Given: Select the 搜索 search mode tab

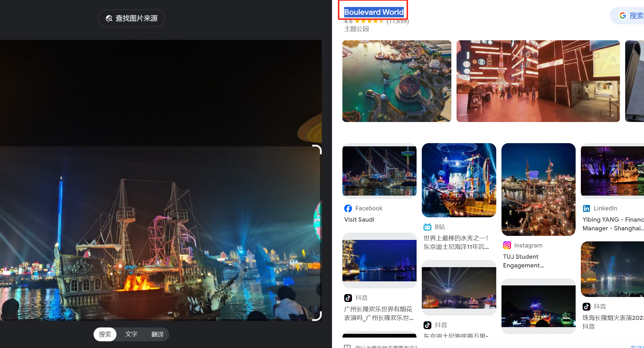Looking at the screenshot, I should (105, 334).
